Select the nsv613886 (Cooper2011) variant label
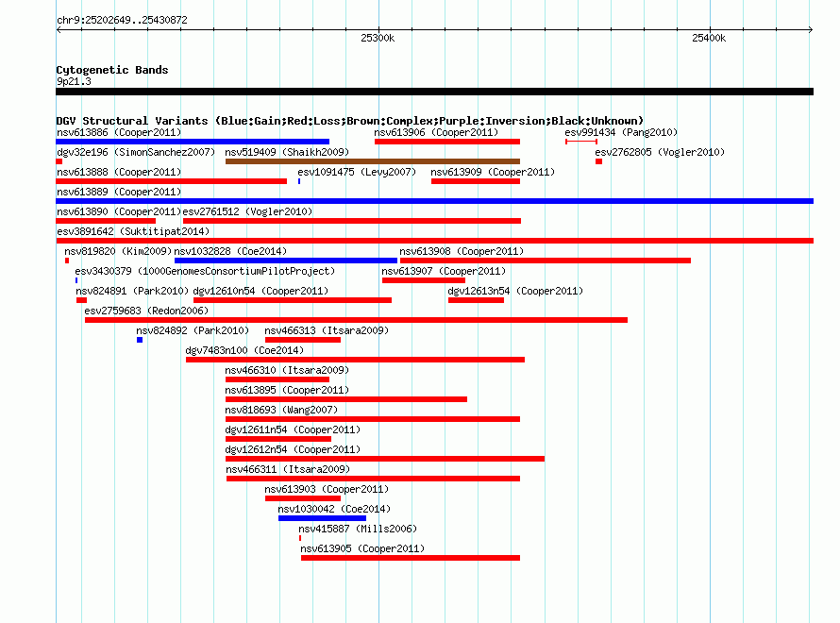Viewport: 840px width, 623px height. [119, 132]
